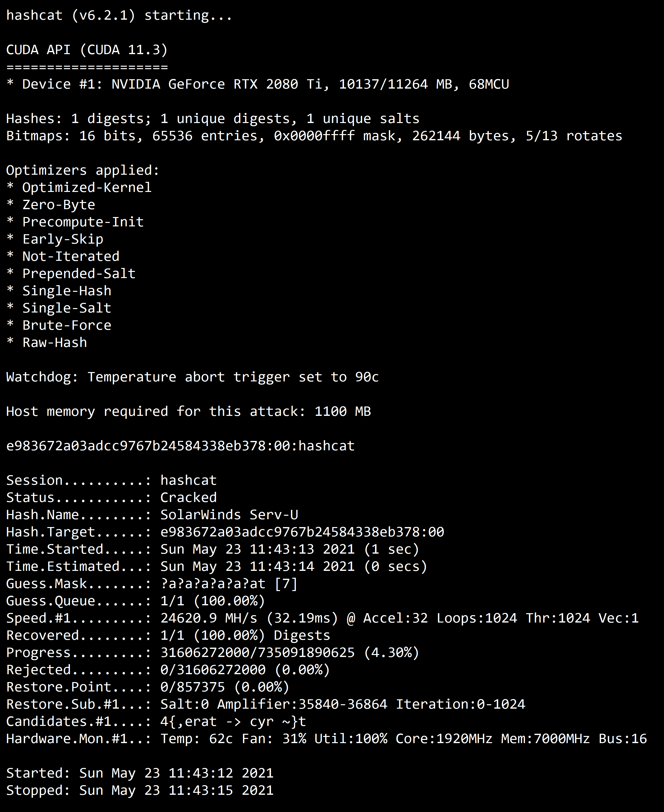Scroll the terminal output area
The width and height of the screenshot is (664, 812).
332,406
